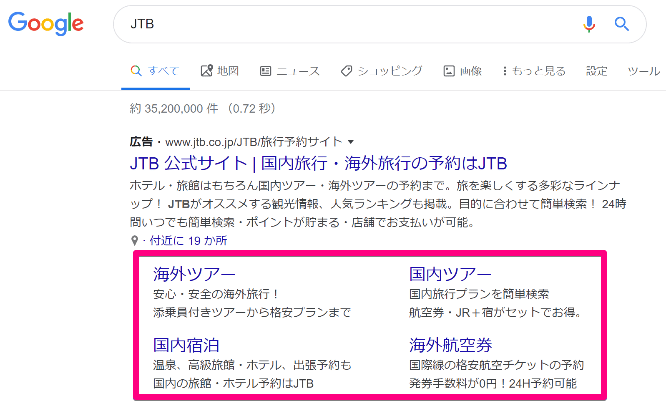666x406 pixels.
Task: Click text 国内の旅館・ホテル予約はJTB
Action: (x=233, y=383)
